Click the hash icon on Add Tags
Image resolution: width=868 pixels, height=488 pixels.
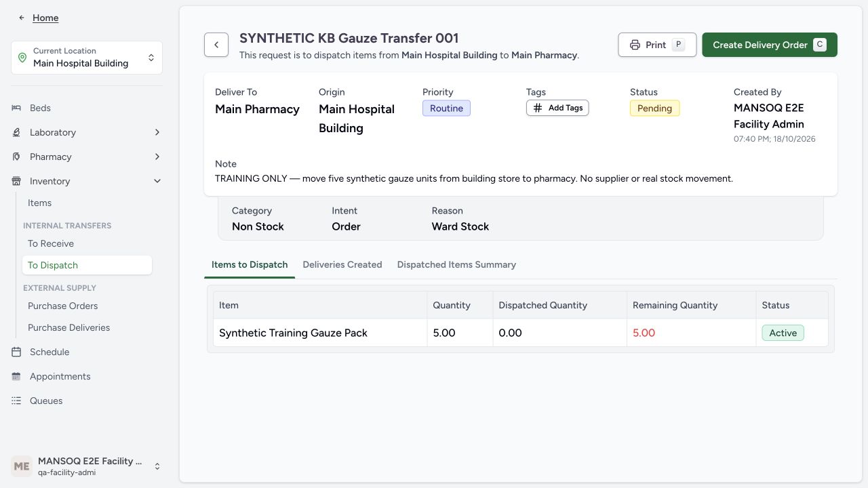(x=538, y=108)
